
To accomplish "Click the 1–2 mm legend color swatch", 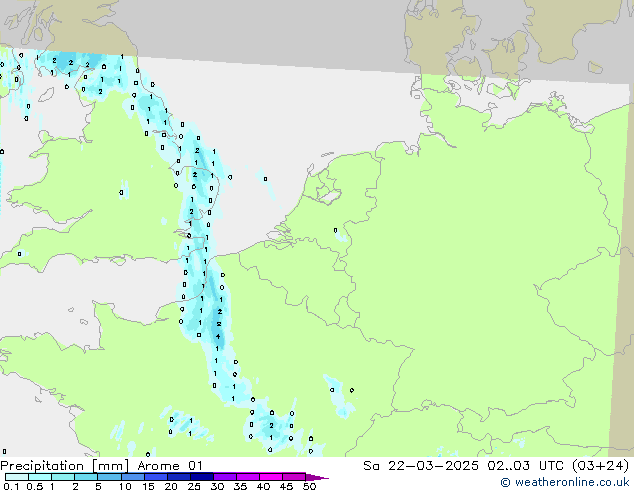I will [x=63, y=477].
